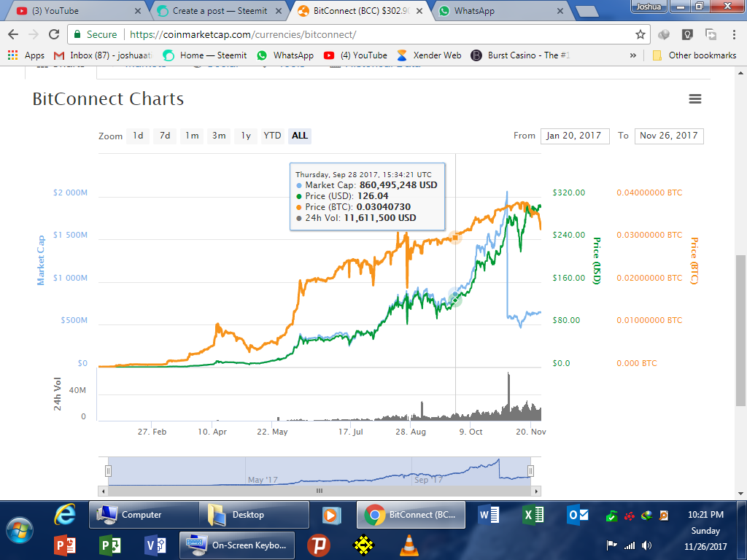Open the Chrome three-dot menu
The image size is (747, 560).
point(734,34)
